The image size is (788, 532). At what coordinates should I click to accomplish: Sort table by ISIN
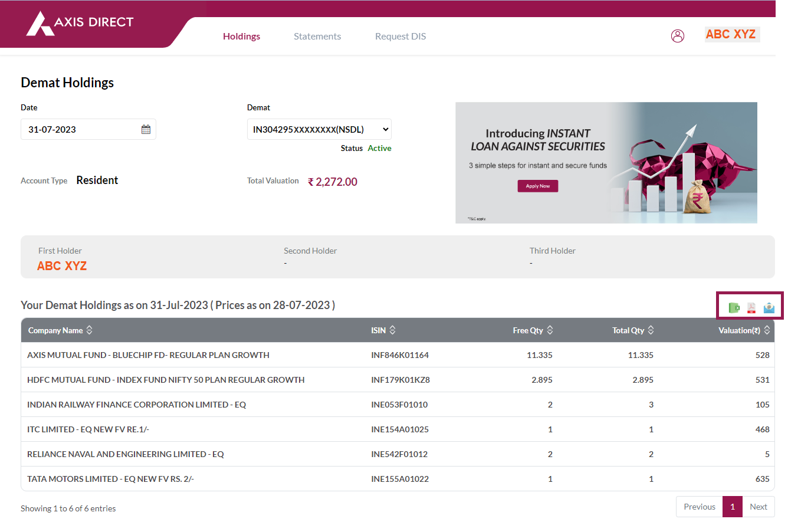coord(383,330)
